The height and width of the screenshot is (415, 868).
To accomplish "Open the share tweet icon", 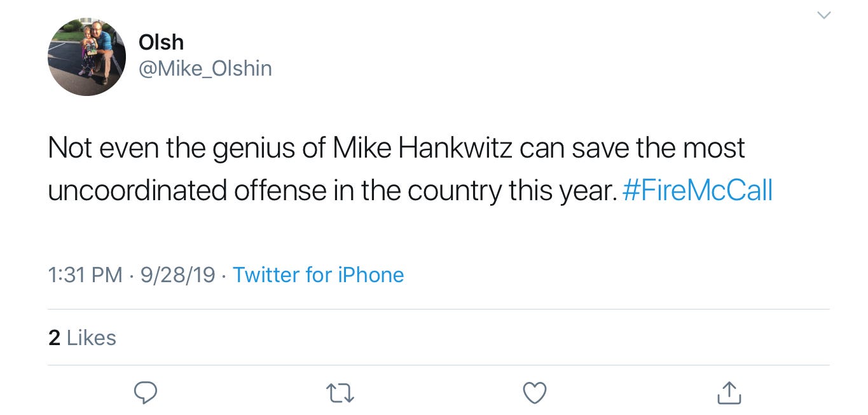I will coord(729,393).
